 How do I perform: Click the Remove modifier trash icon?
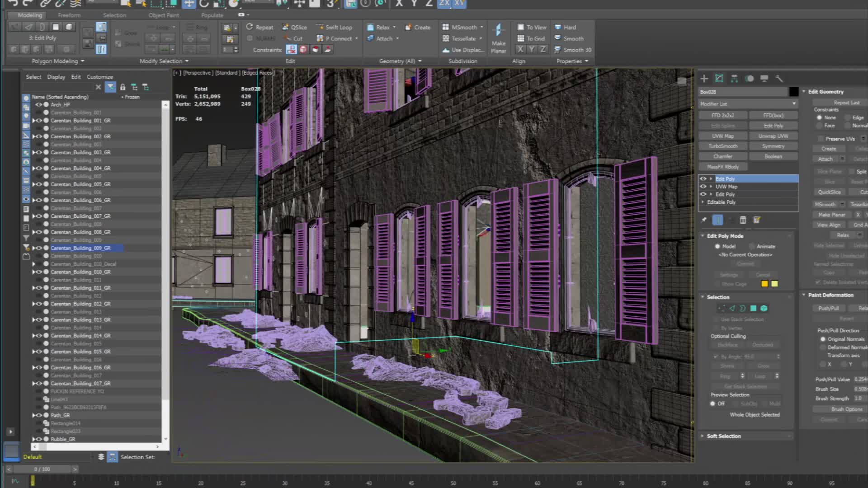coord(743,220)
